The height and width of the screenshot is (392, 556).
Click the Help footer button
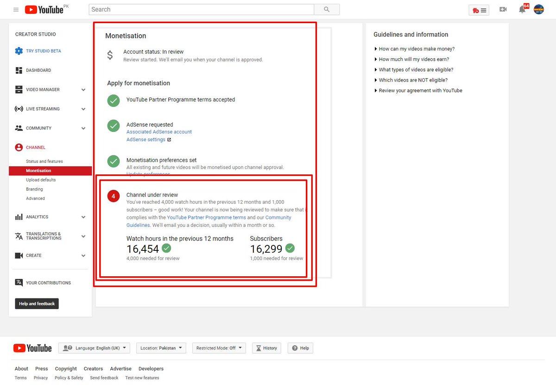tap(300, 348)
